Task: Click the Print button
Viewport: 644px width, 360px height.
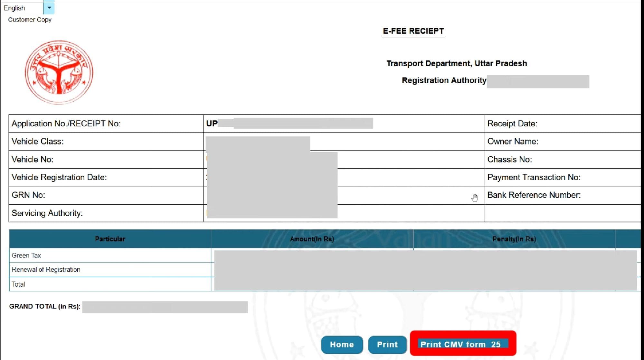Action: click(387, 344)
